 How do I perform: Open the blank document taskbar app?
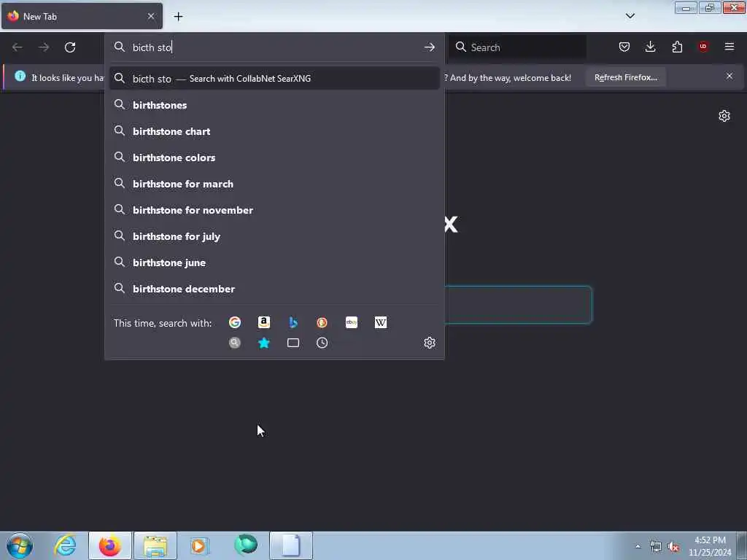290,545
